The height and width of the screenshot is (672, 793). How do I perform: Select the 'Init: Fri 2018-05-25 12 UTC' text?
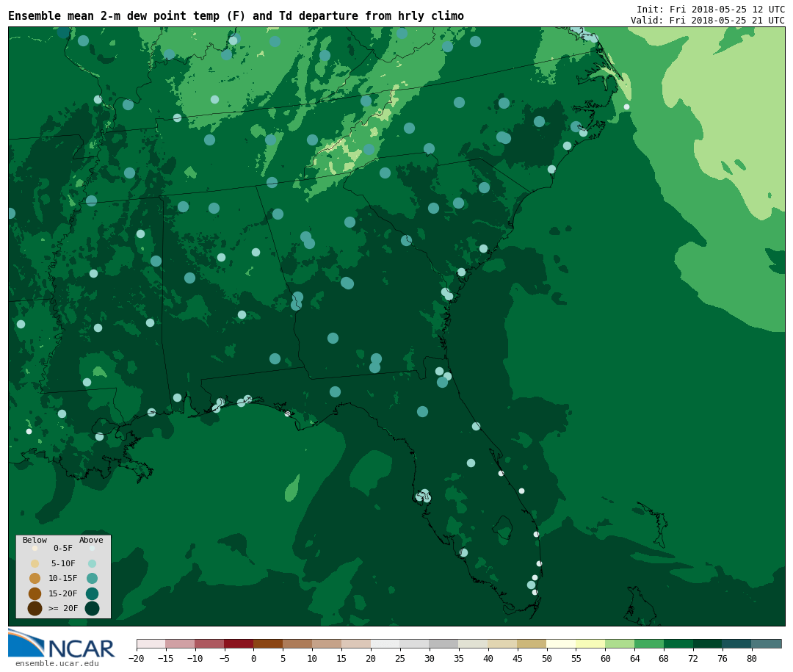[x=711, y=9]
